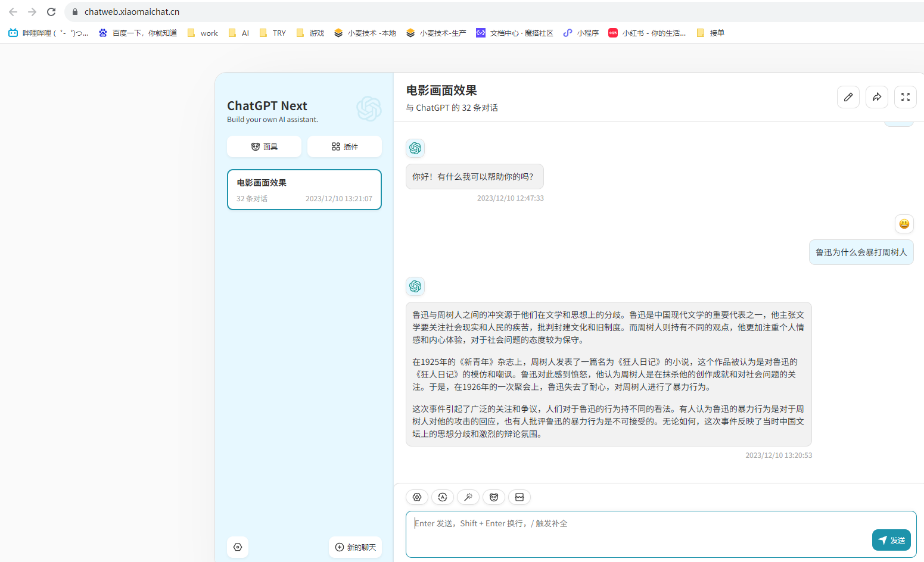Image resolution: width=924 pixels, height=562 pixels.
Task: Click the share conversation arrow icon
Action: 877,97
